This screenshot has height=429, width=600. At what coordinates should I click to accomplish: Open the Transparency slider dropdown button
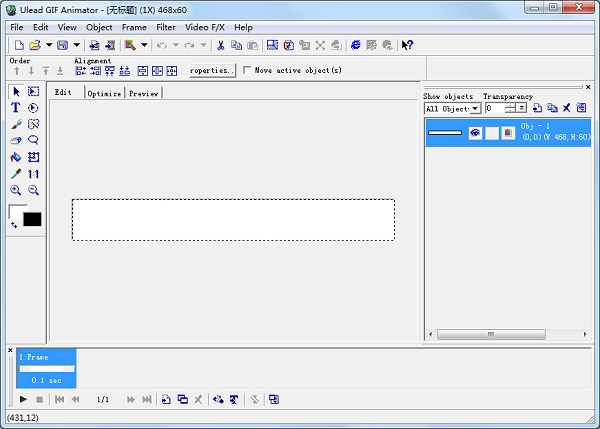[521, 108]
